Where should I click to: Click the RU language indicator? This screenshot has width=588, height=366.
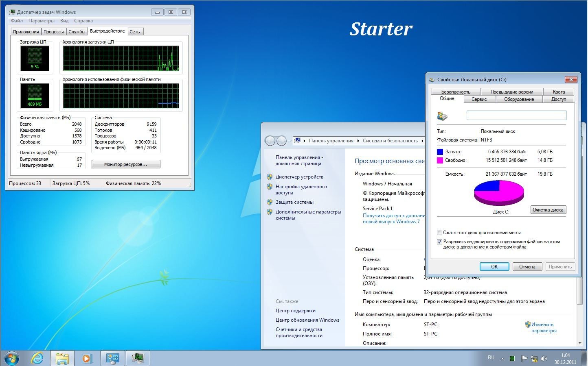click(x=491, y=357)
